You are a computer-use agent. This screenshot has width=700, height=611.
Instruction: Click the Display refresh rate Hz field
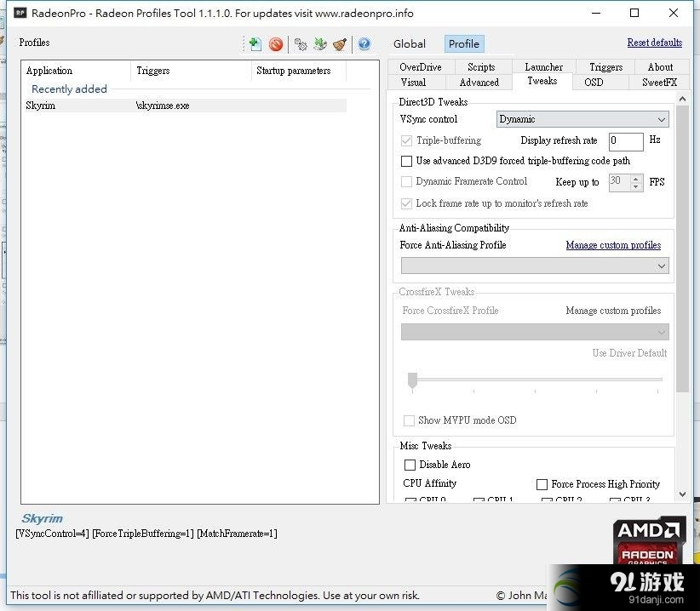pyautogui.click(x=626, y=141)
